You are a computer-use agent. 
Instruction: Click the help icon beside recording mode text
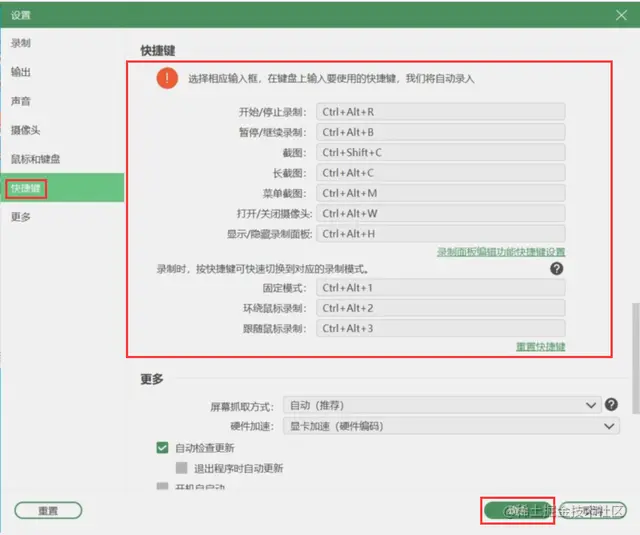pos(557,269)
